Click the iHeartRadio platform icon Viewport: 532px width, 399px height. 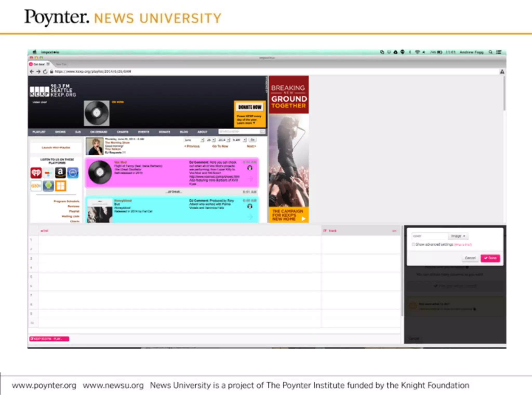(x=36, y=173)
